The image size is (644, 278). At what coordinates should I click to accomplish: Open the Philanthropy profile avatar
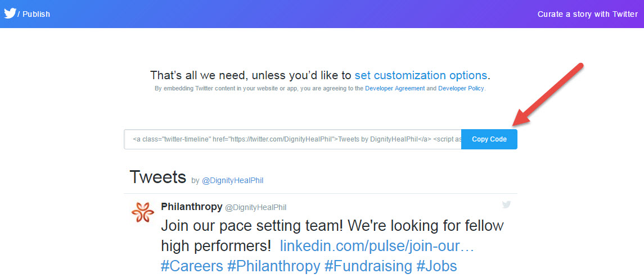click(142, 212)
